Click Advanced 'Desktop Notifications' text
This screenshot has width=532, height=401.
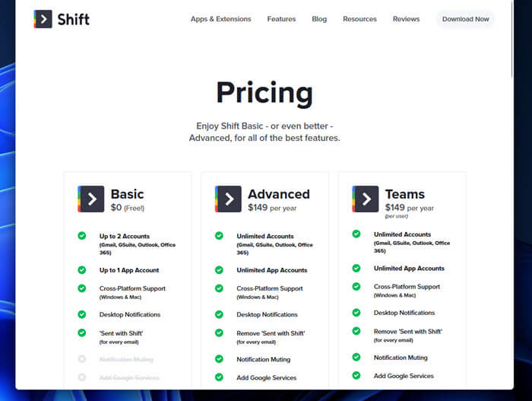[x=267, y=315]
